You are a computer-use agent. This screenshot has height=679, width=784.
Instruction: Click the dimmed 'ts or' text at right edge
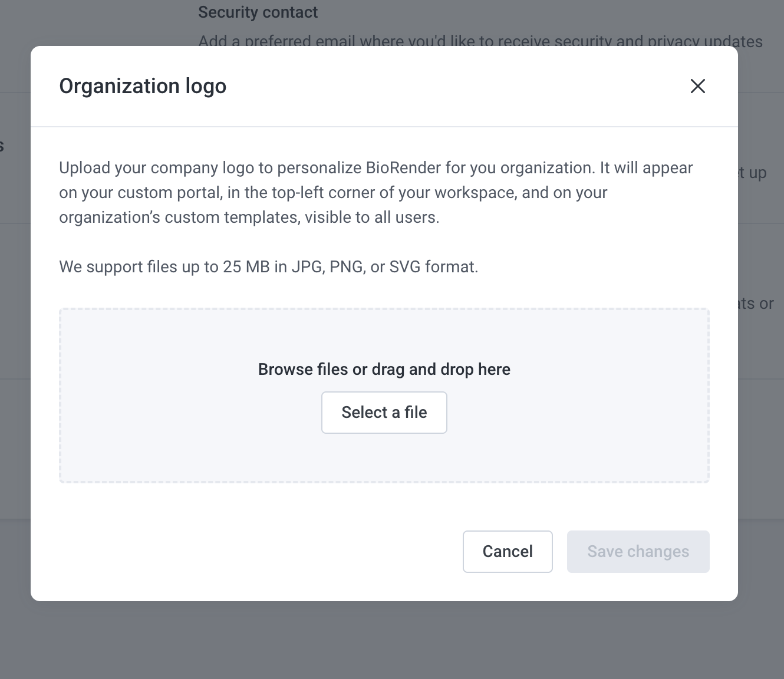pos(756,304)
